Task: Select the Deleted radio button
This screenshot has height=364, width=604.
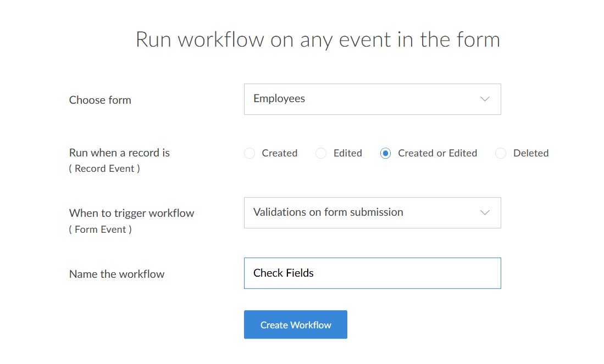Action: (501, 154)
